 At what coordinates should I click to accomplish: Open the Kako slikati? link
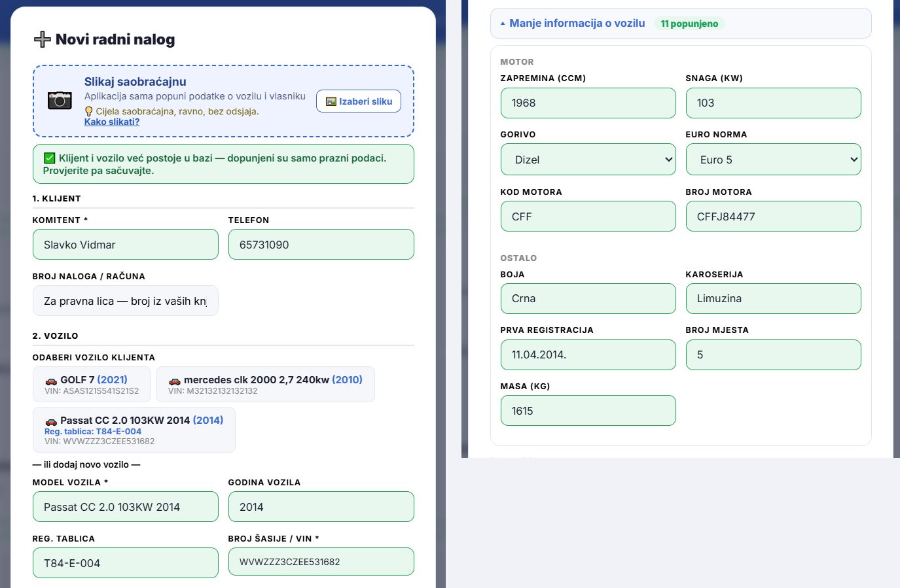(x=112, y=122)
